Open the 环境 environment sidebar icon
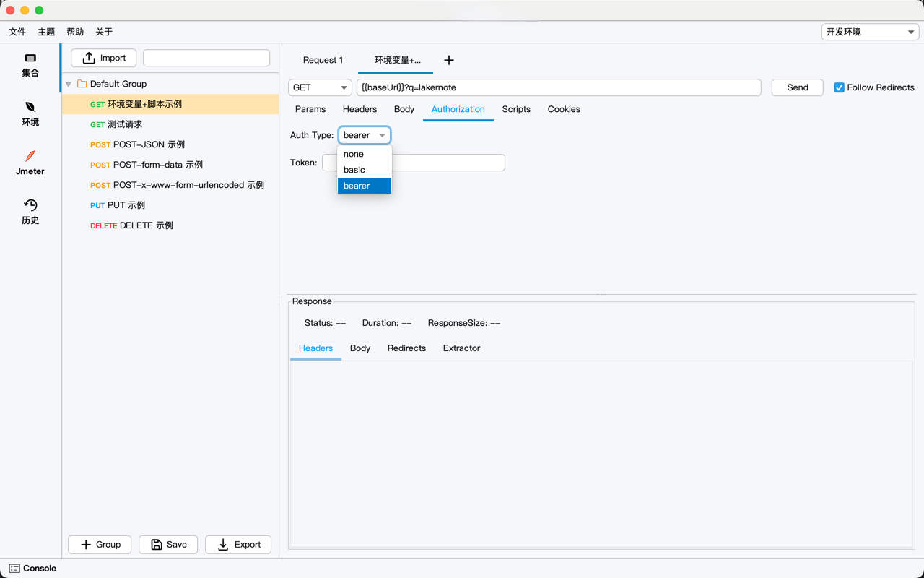The image size is (924, 578). 30,114
